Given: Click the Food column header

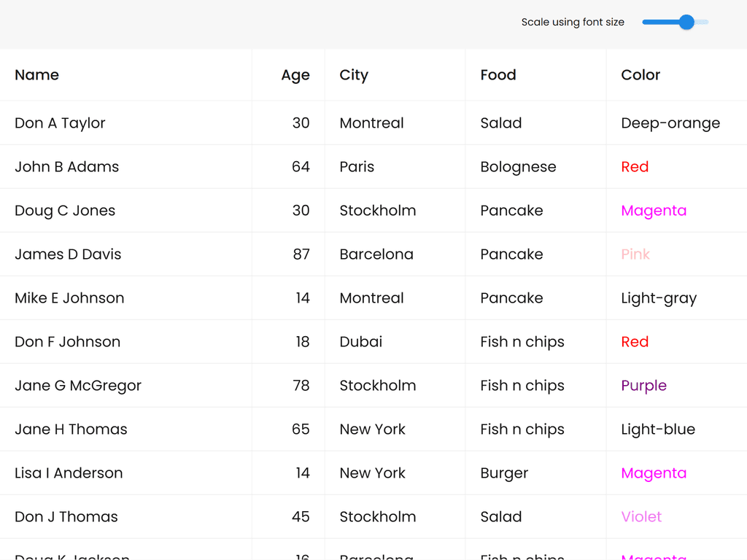Looking at the screenshot, I should click(x=498, y=75).
